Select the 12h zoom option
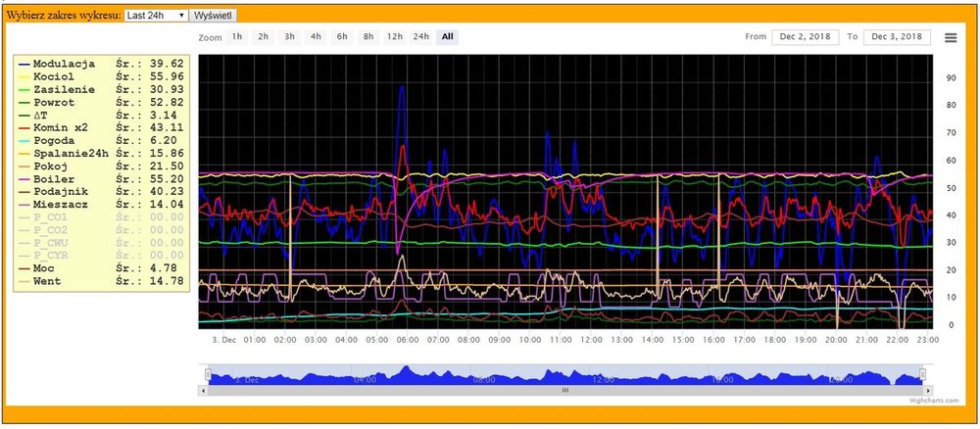 [394, 37]
